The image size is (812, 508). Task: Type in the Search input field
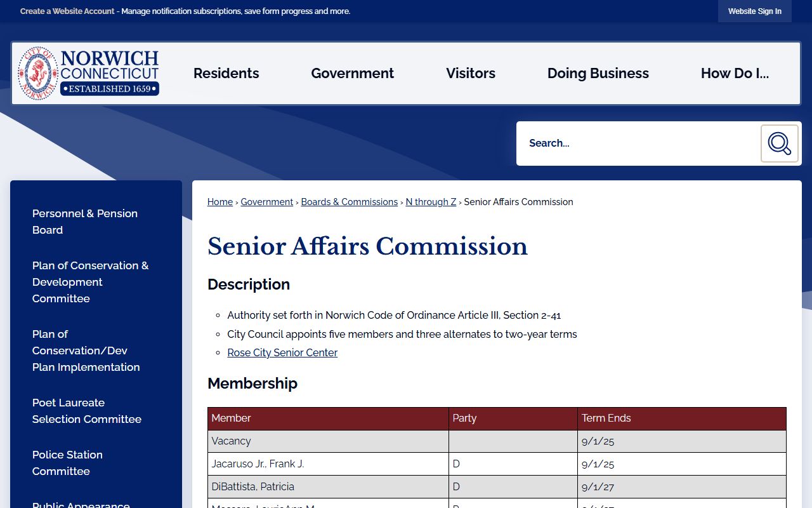click(x=638, y=144)
